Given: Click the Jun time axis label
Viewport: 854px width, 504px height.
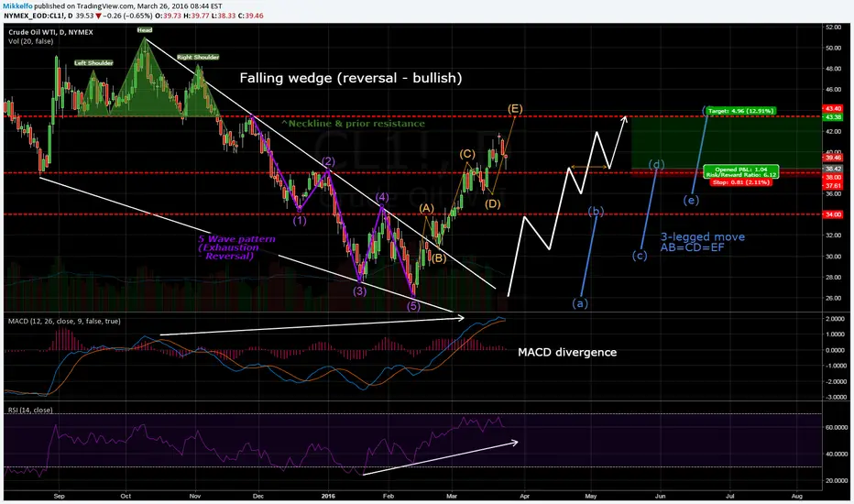Looking at the screenshot, I should coord(660,497).
